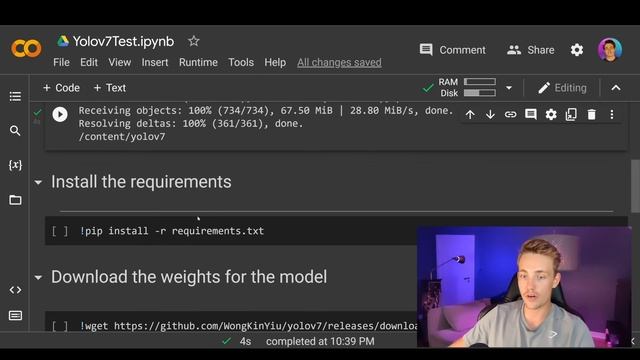This screenshot has width=640, height=360.
Task: Add a new Text cell
Action: [109, 88]
